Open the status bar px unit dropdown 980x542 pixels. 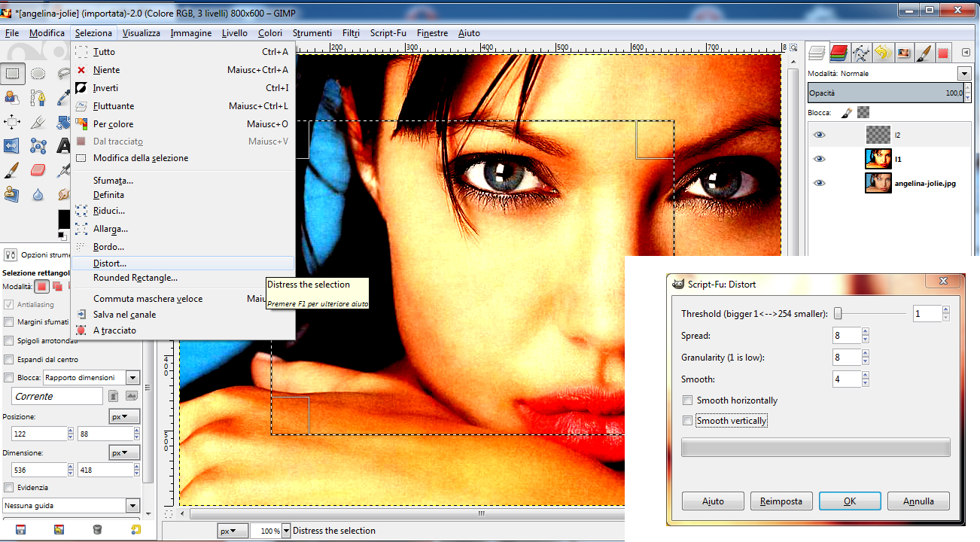coord(232,531)
